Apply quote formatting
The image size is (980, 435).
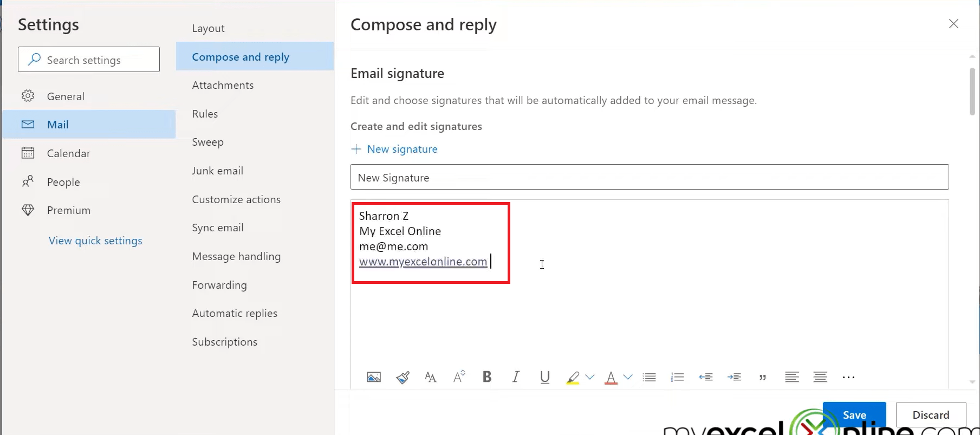pyautogui.click(x=763, y=377)
